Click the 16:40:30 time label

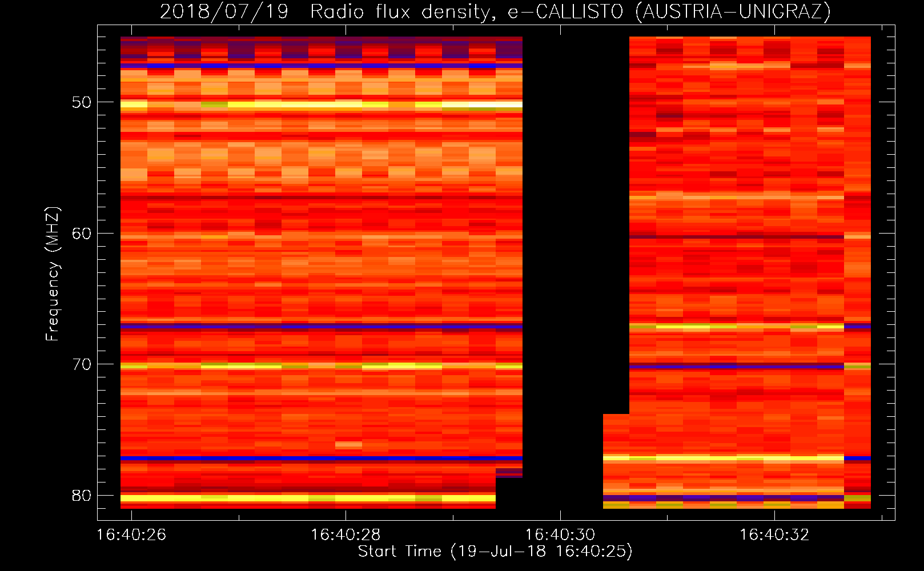tap(560, 534)
